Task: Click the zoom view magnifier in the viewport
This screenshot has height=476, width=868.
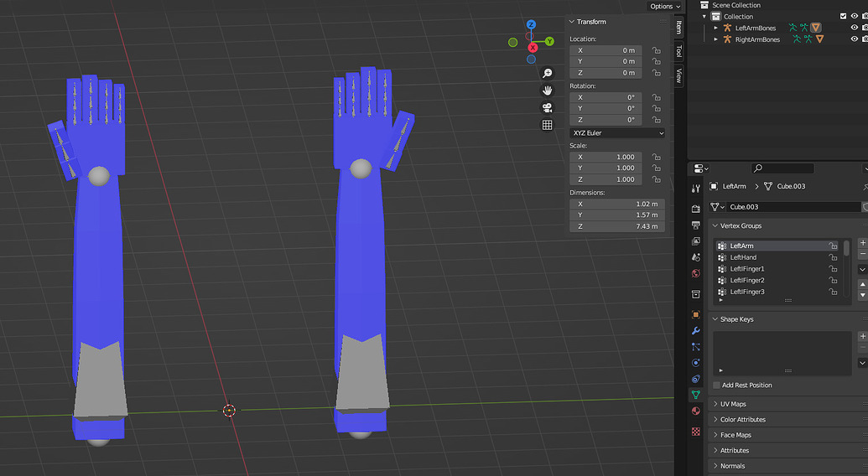Action: pos(547,74)
